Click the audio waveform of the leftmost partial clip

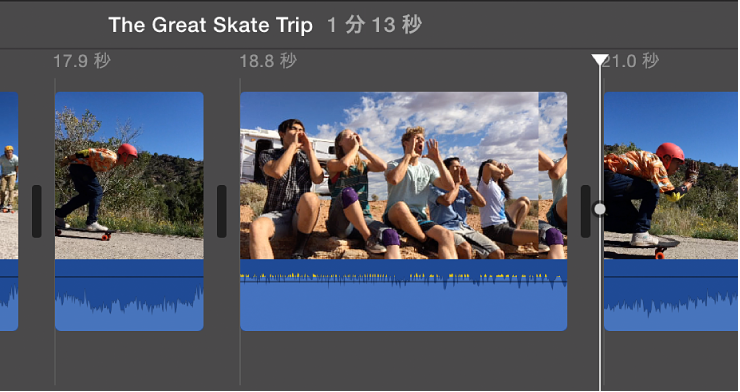pyautogui.click(x=9, y=295)
